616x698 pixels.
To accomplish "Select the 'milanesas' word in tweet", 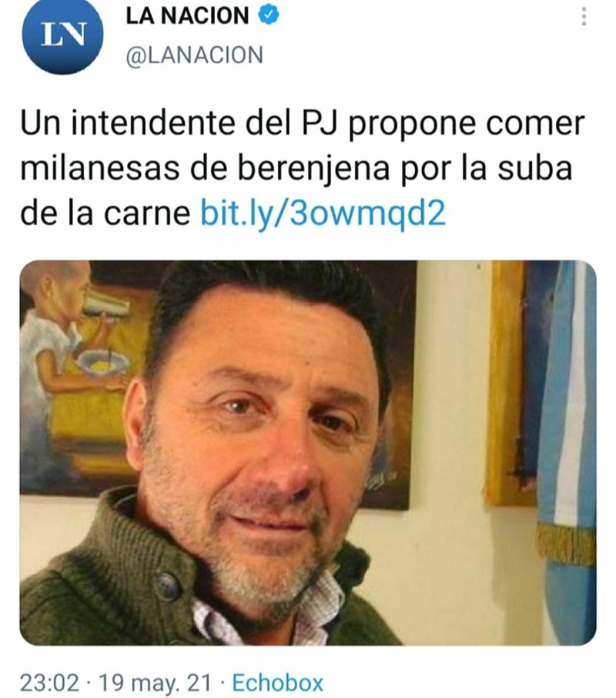I will 100,169.
